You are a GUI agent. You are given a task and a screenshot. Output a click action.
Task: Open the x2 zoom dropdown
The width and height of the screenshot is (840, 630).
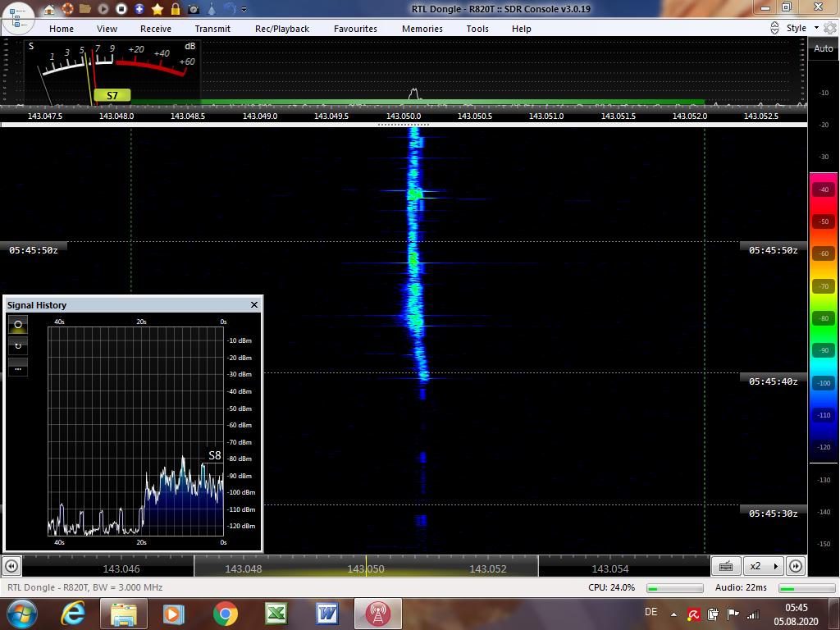(x=764, y=566)
